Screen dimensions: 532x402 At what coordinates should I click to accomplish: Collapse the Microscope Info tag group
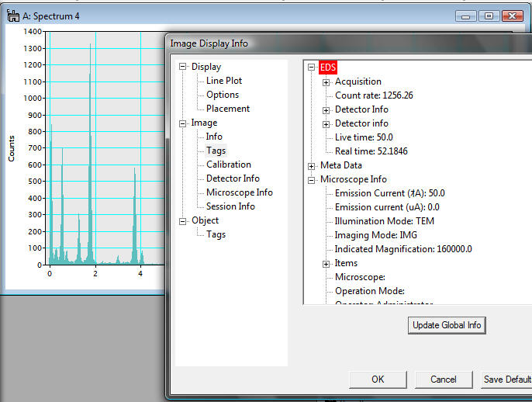pyautogui.click(x=311, y=180)
